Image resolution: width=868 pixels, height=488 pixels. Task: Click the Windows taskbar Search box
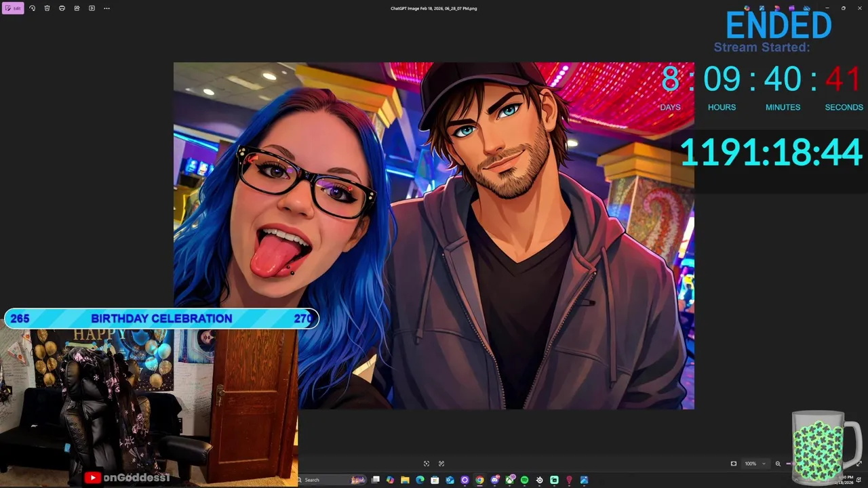pyautogui.click(x=332, y=480)
